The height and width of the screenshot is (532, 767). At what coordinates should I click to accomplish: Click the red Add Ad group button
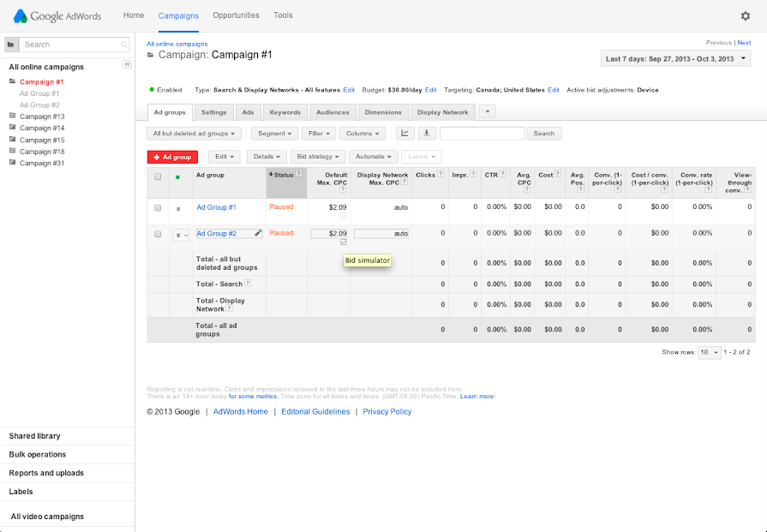(172, 157)
